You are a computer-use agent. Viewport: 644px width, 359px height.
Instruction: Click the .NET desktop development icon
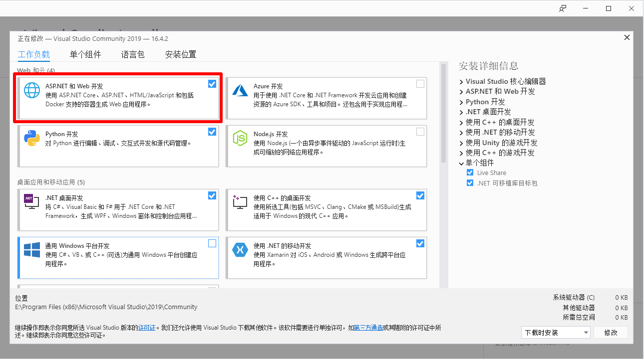pos(32,202)
